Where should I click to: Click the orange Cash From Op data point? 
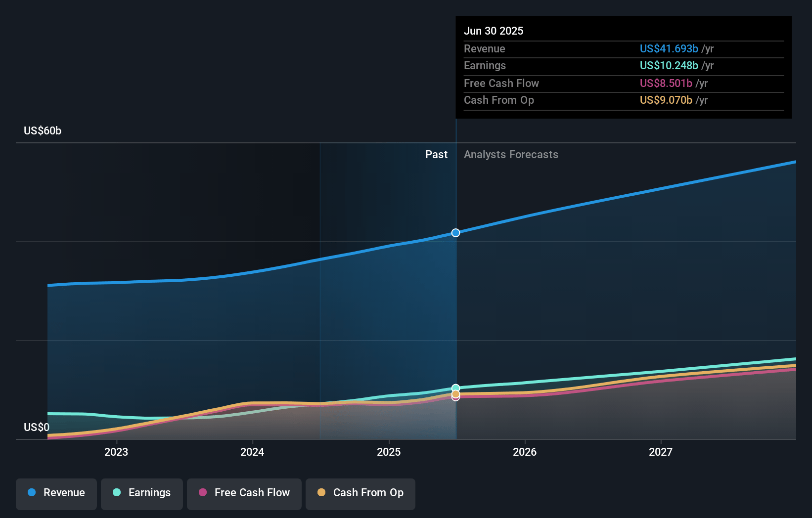click(x=455, y=394)
